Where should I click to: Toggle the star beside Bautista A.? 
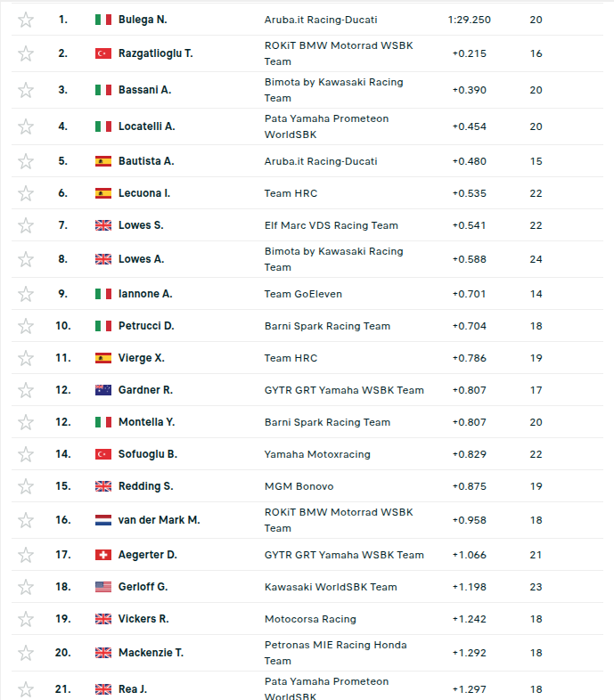coord(26,161)
